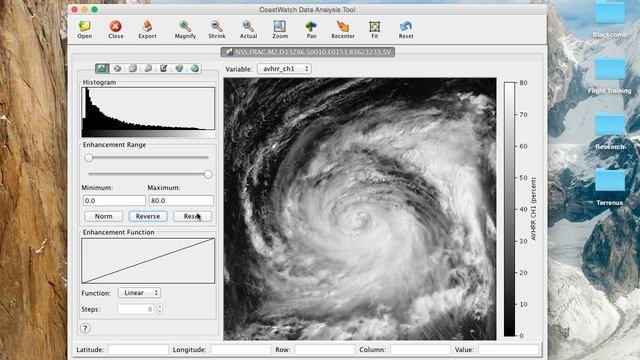
Task: Click the Steps stepper arrows
Action: coord(160,309)
